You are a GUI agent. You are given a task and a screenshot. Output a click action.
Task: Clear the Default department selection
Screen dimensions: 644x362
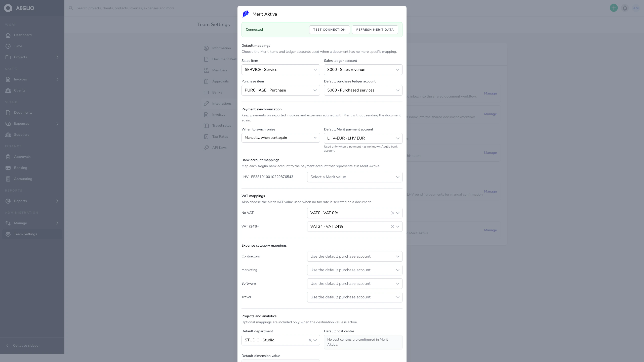[310, 340]
